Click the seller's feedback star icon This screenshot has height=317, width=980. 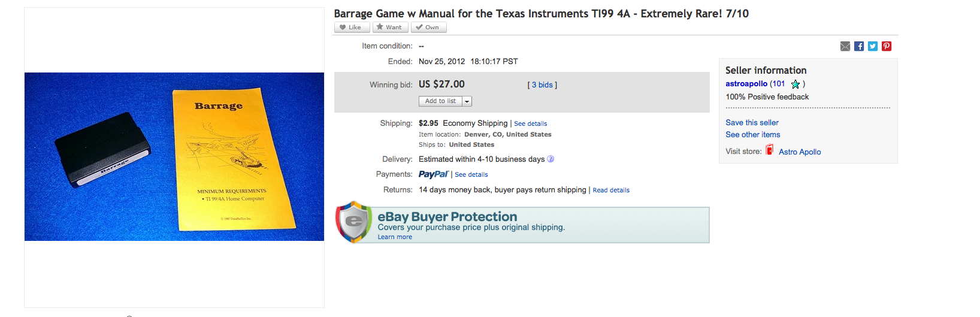pos(796,84)
